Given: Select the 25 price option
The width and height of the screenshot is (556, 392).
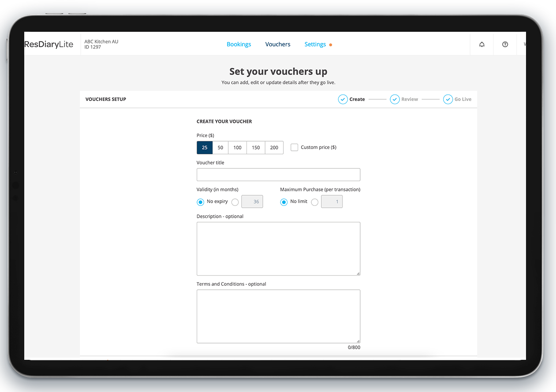Looking at the screenshot, I should (205, 148).
